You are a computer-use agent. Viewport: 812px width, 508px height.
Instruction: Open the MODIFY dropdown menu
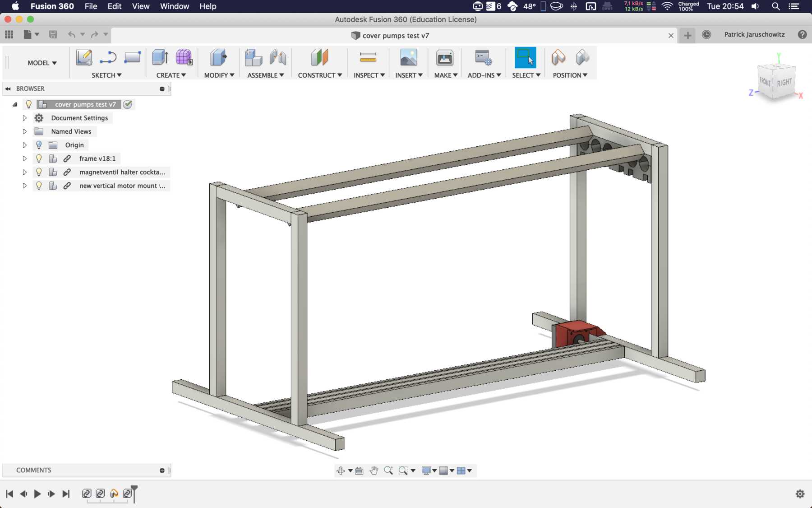219,75
